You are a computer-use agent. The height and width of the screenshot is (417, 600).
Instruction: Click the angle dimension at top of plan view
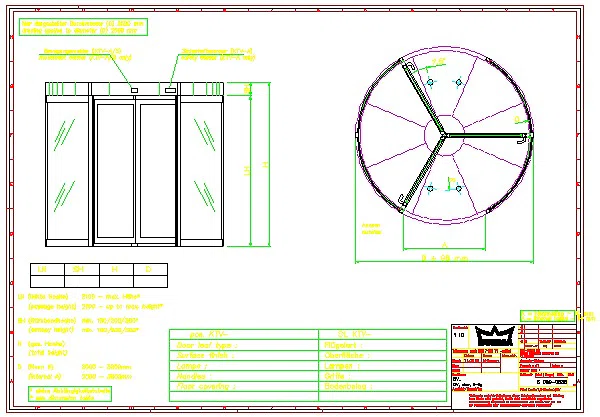click(439, 61)
